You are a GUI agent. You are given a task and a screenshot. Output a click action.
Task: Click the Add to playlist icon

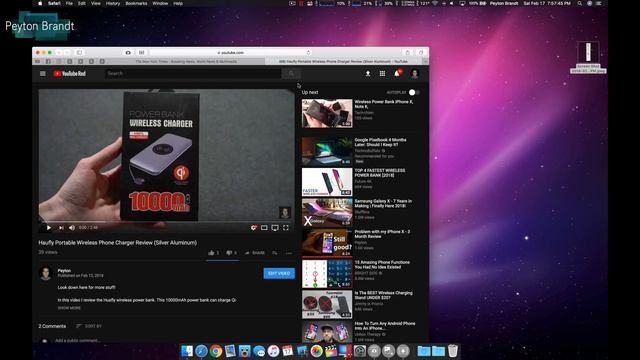tap(275, 253)
